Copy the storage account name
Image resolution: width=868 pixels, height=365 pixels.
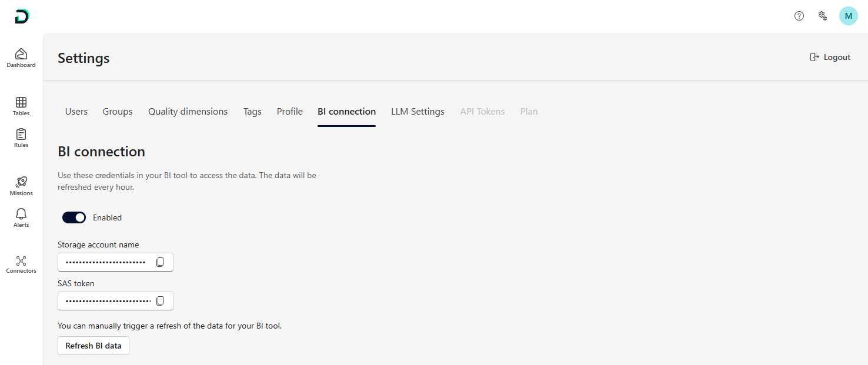160,262
